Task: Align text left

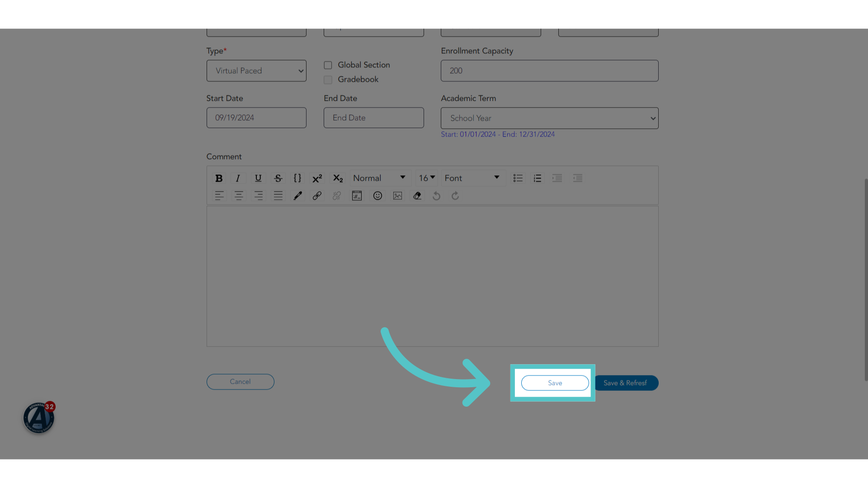Action: tap(219, 196)
